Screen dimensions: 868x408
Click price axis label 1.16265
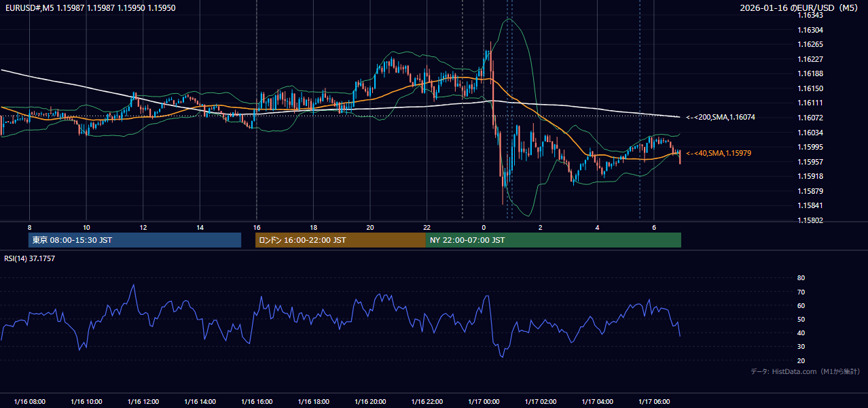[810, 45]
